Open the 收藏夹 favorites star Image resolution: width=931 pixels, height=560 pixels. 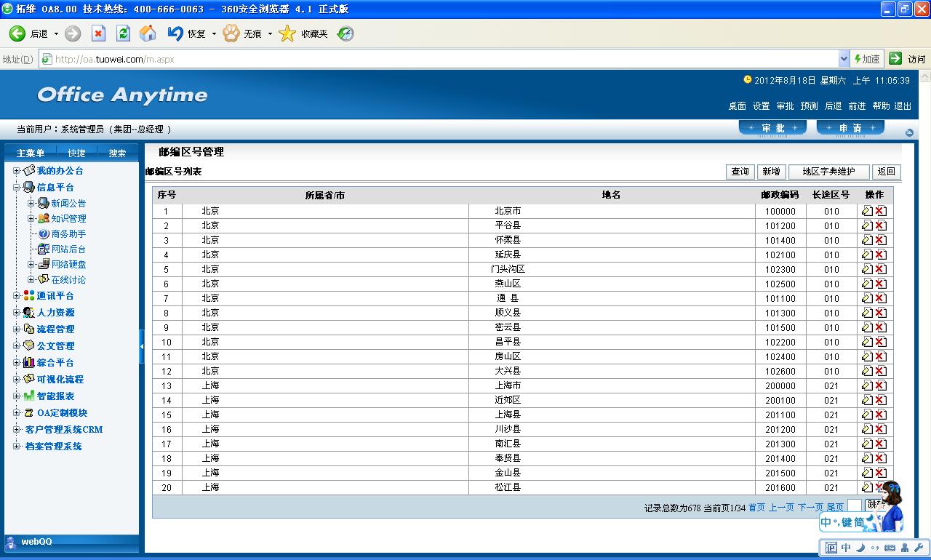pyautogui.click(x=288, y=33)
